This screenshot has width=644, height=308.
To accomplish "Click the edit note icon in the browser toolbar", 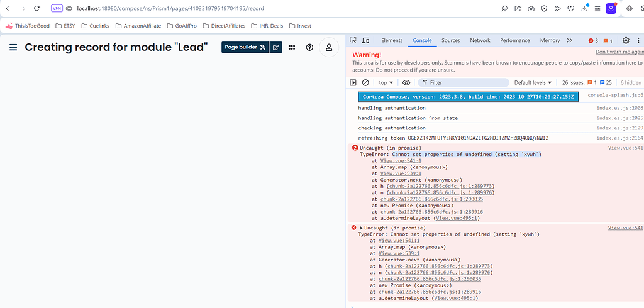I will [518, 8].
